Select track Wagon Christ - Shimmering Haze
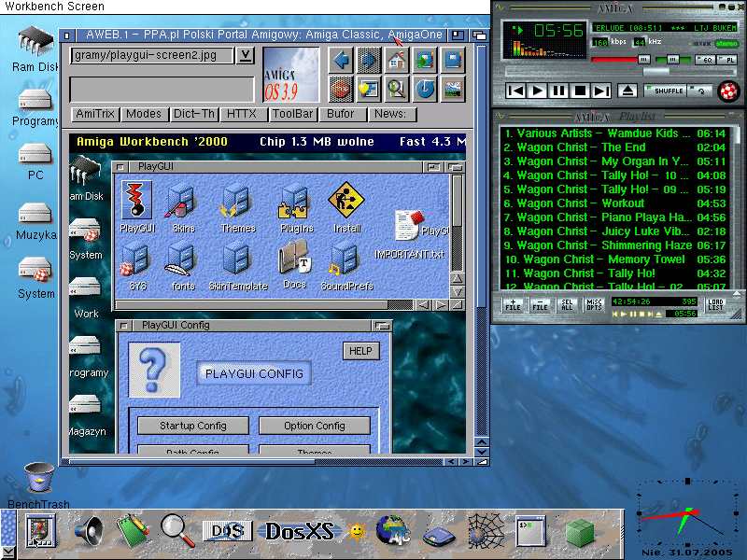747x560 pixels. 614,245
